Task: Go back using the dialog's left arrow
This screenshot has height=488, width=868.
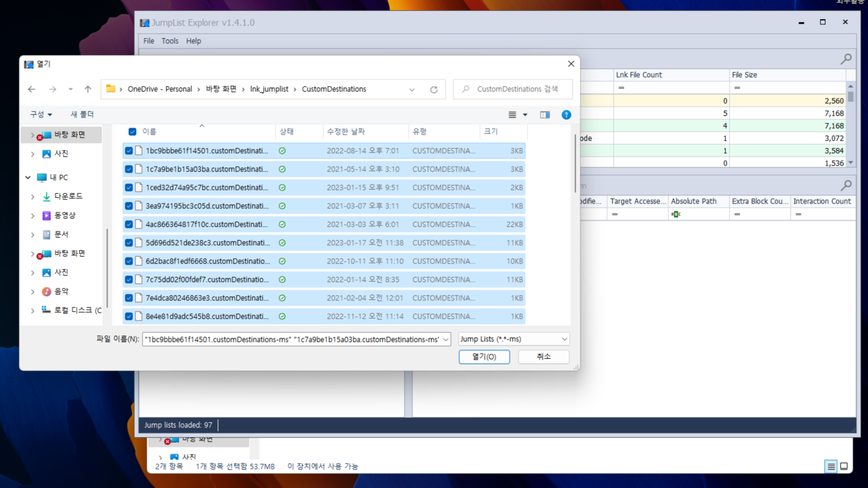Action: tap(32, 90)
